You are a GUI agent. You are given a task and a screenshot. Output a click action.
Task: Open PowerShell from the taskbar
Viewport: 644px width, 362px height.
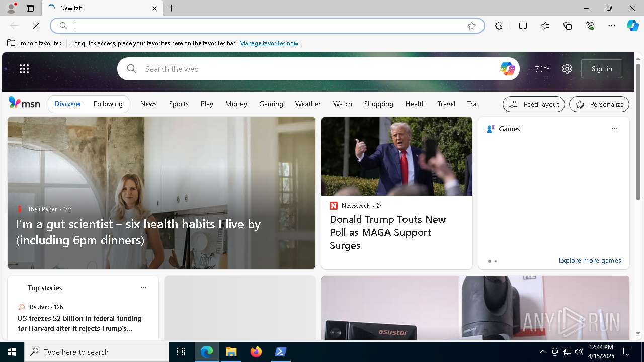click(x=281, y=352)
